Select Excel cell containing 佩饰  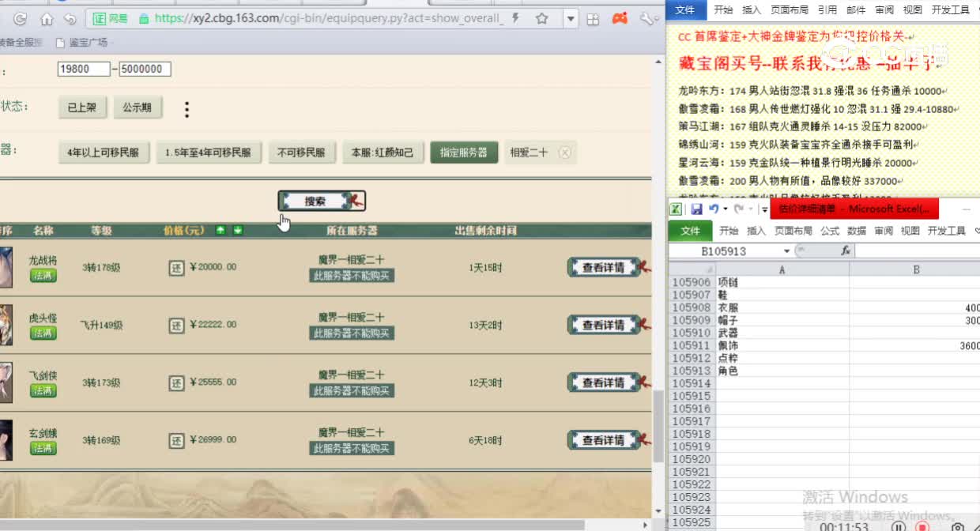tap(782, 345)
